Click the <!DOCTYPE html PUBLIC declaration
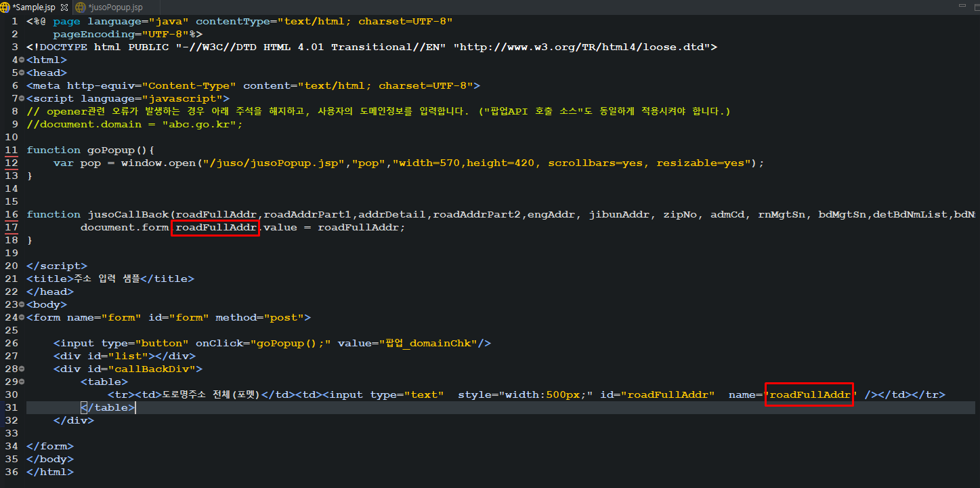 (98, 47)
